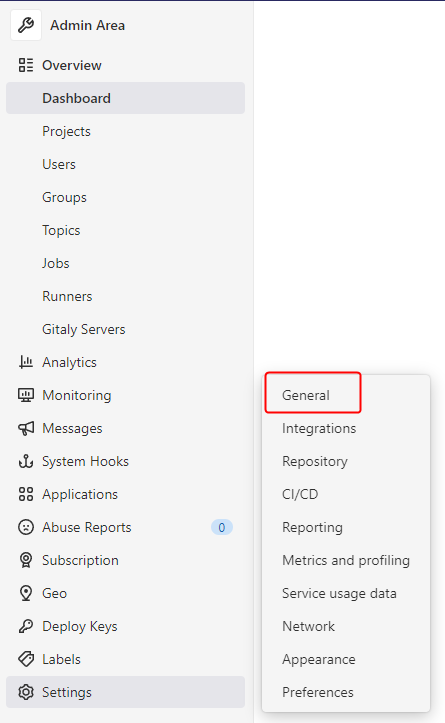This screenshot has height=723, width=445.
Task: Click the Abuse Reports count badge
Action: (222, 527)
